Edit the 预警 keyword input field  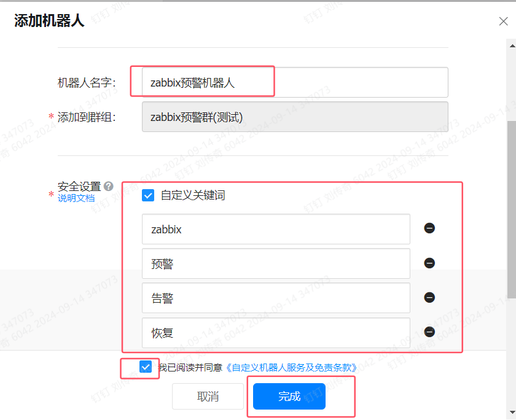(276, 263)
